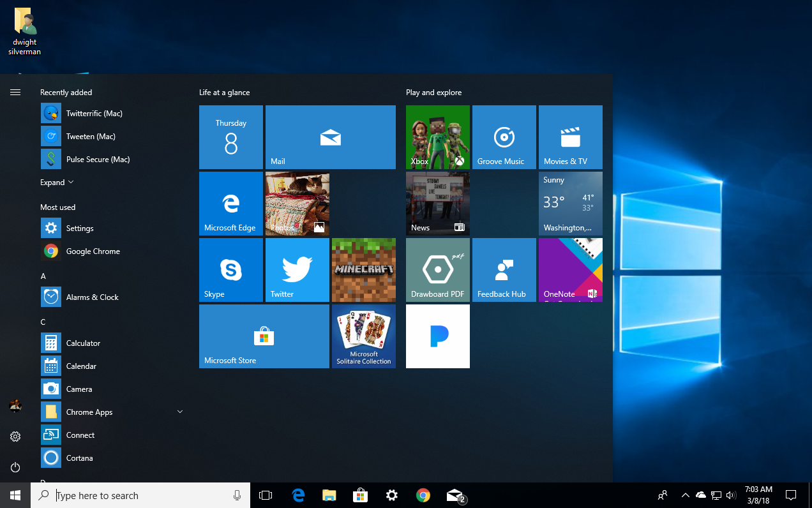Open the Microsoft Store tile

click(x=264, y=336)
